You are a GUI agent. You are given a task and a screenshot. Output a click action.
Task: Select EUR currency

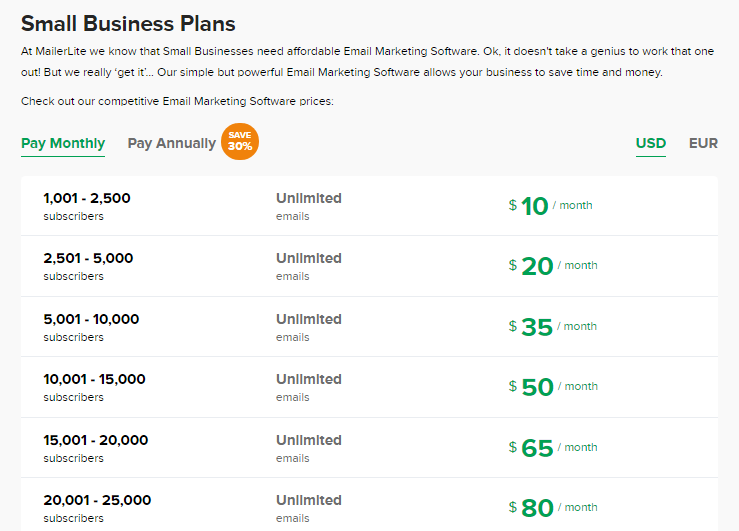pyautogui.click(x=703, y=143)
